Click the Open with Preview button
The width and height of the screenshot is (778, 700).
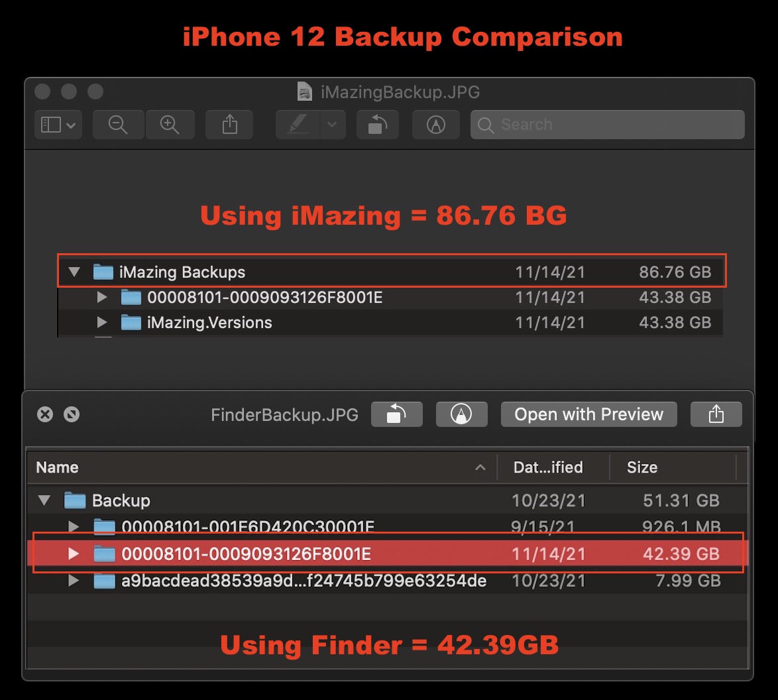pos(588,414)
